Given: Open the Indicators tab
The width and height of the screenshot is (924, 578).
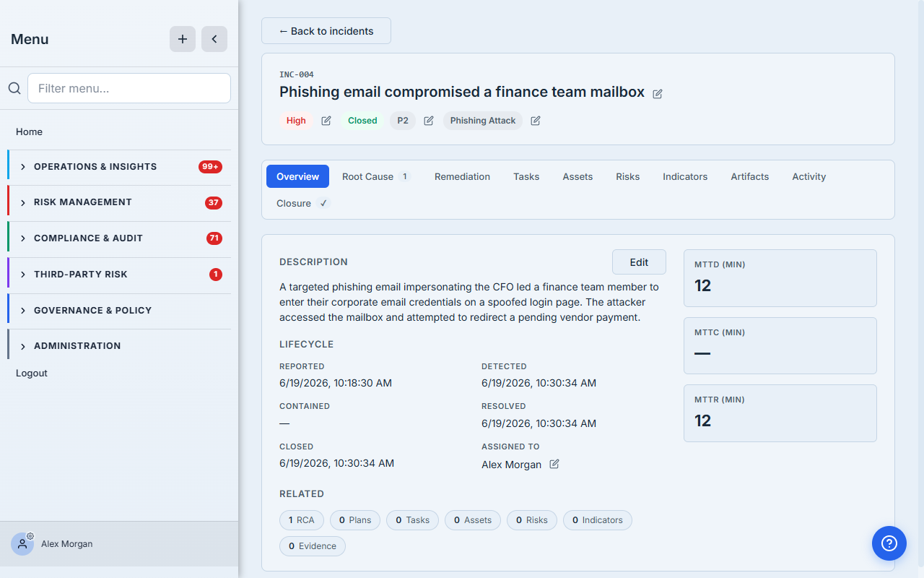Looking at the screenshot, I should click(685, 176).
